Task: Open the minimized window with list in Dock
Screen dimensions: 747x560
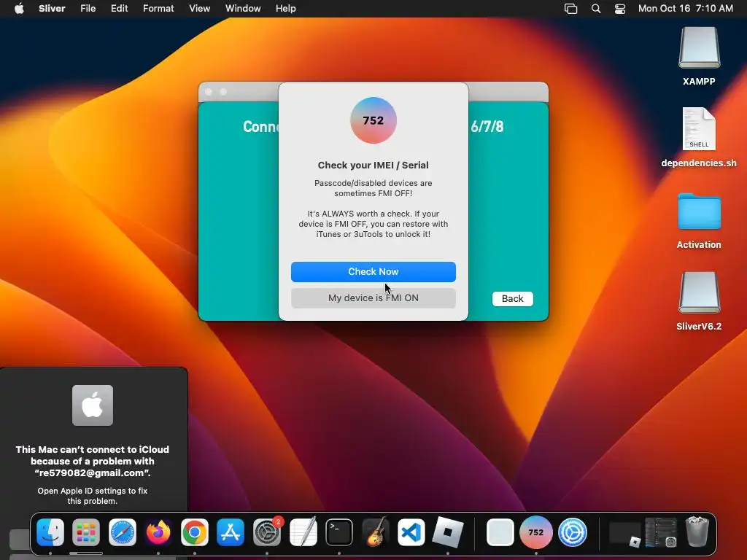Action: point(661,532)
